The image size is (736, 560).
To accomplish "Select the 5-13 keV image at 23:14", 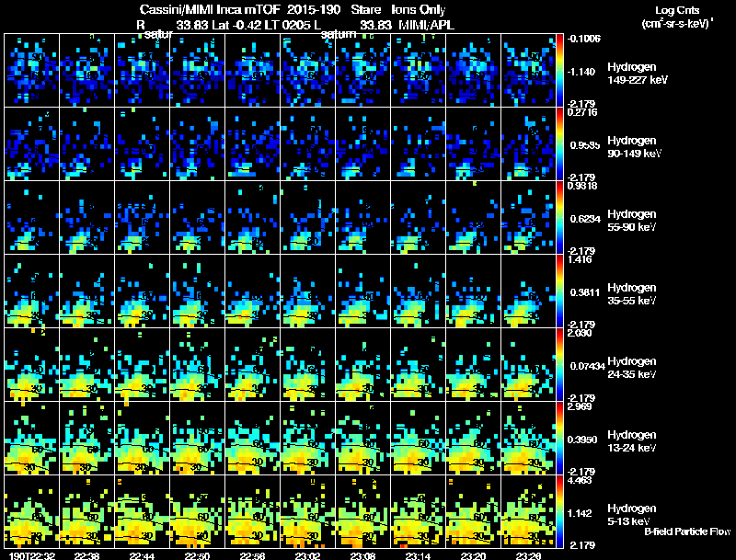I will point(419,511).
